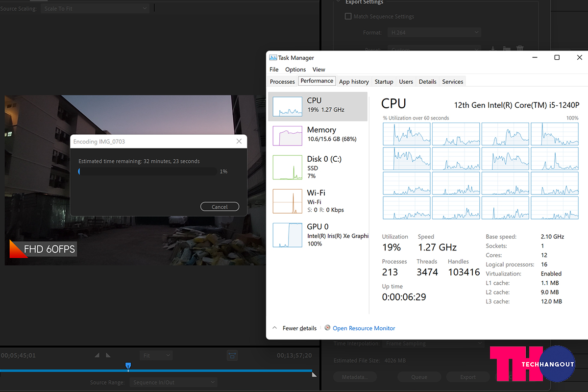Click the Handles count 103416
The height and width of the screenshot is (392, 588).
(464, 272)
